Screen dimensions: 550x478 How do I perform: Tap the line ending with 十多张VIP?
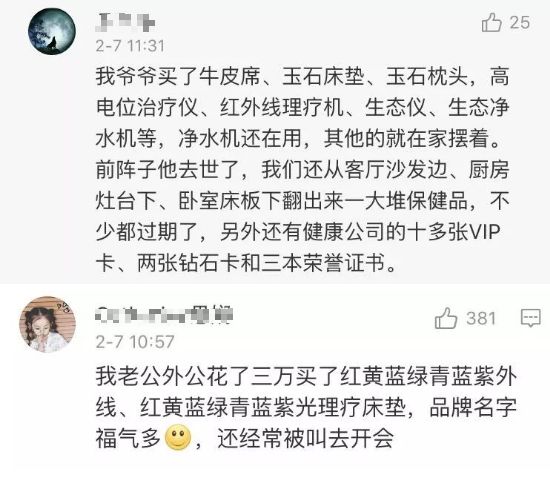[298, 232]
